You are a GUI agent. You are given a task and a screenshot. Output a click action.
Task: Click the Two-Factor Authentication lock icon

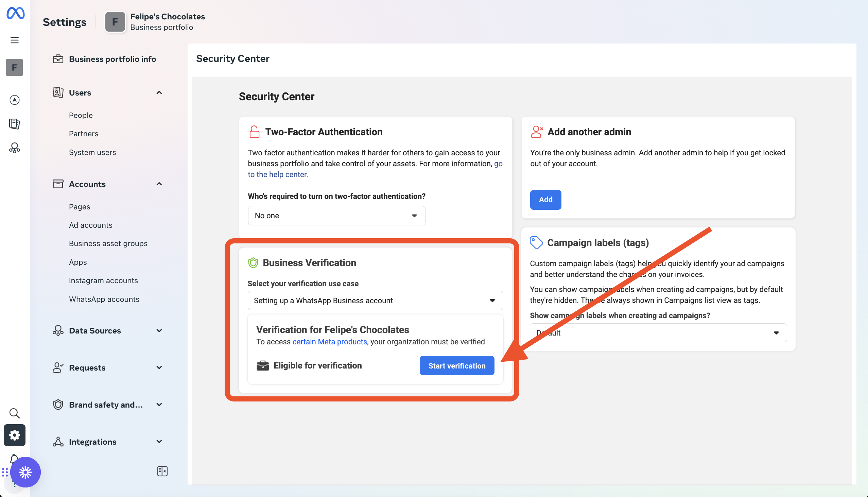255,132
